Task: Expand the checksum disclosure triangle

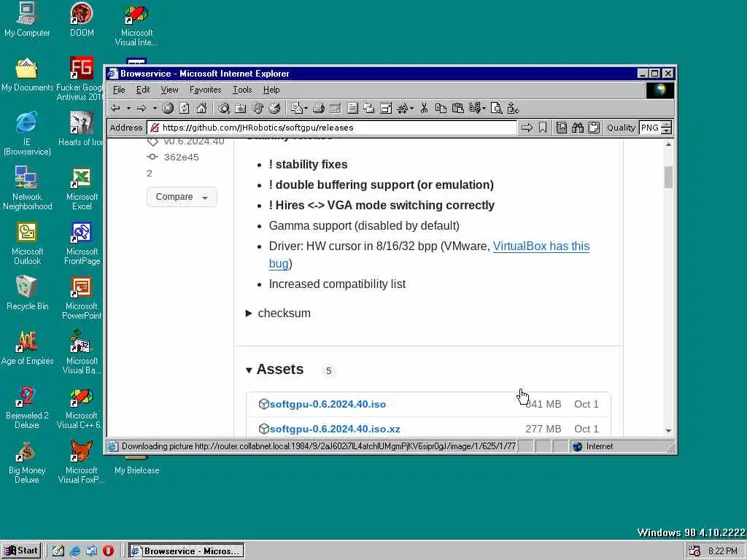Action: 249,314
